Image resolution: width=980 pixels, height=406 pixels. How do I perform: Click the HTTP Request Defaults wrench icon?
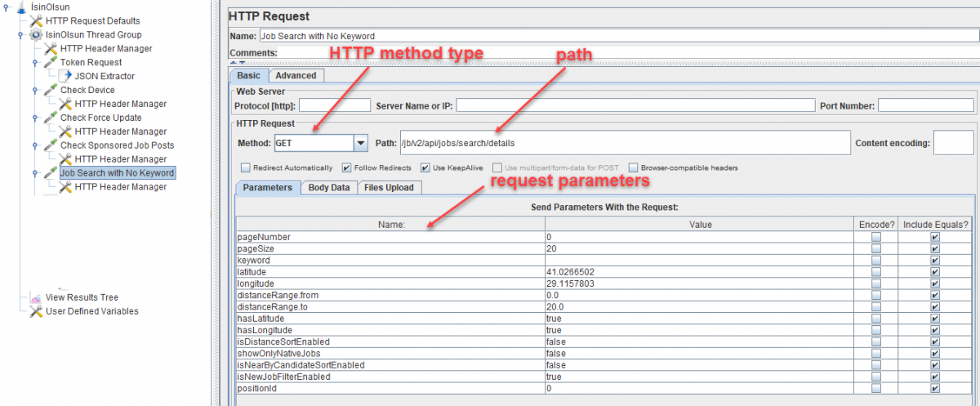point(36,20)
